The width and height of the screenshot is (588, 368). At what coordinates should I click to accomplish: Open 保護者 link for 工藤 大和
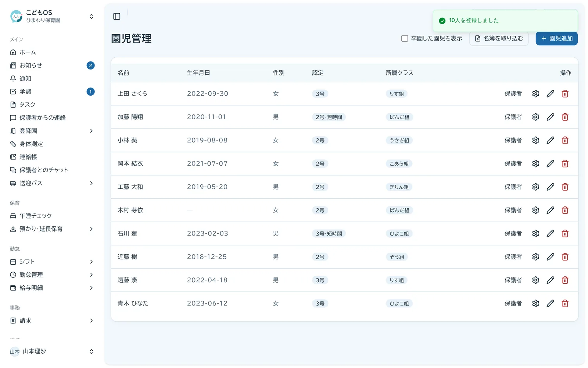coord(513,187)
